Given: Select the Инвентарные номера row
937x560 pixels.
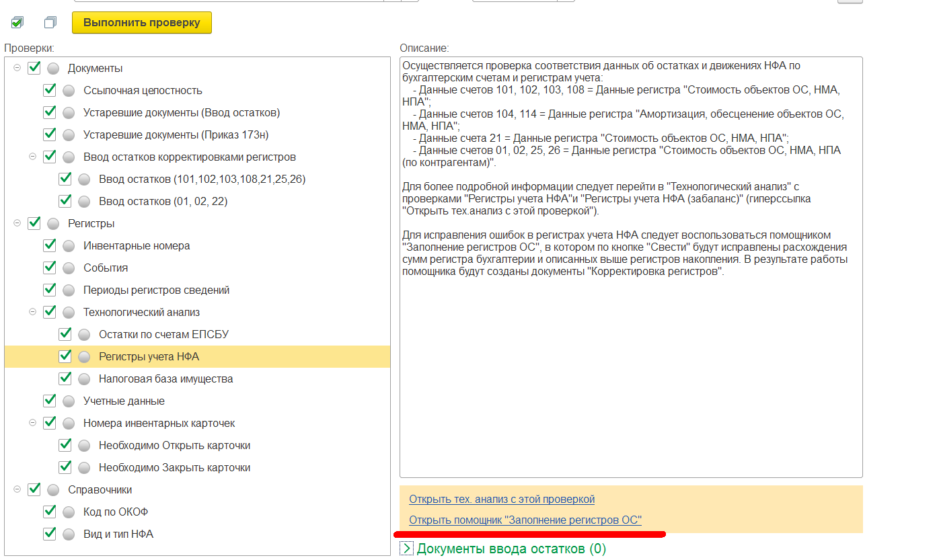Looking at the screenshot, I should 197,245.
